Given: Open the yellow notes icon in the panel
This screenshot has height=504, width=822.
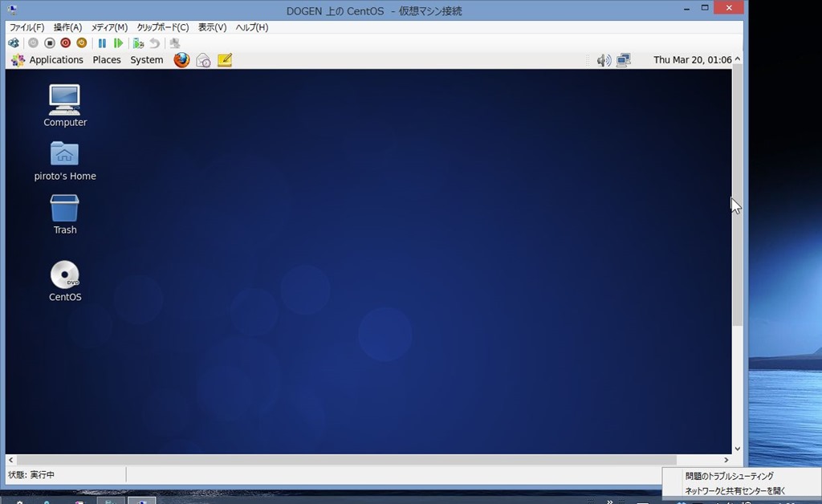Looking at the screenshot, I should [225, 60].
